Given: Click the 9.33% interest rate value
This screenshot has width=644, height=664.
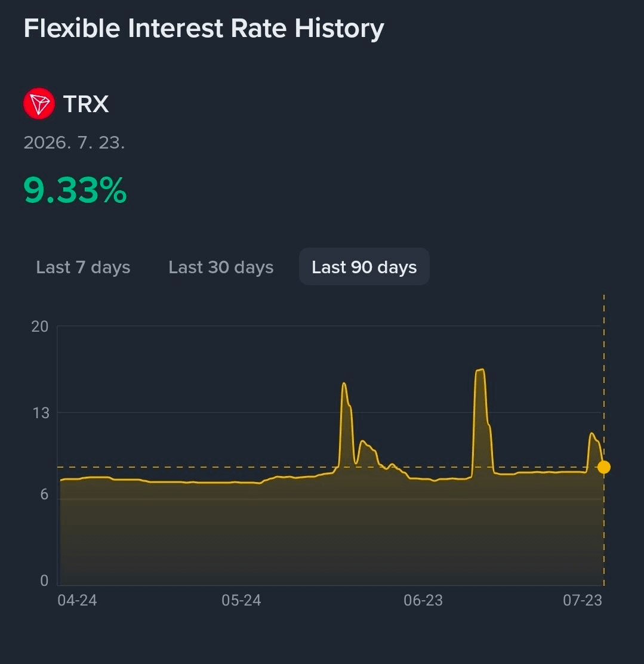Looking at the screenshot, I should 75,190.
